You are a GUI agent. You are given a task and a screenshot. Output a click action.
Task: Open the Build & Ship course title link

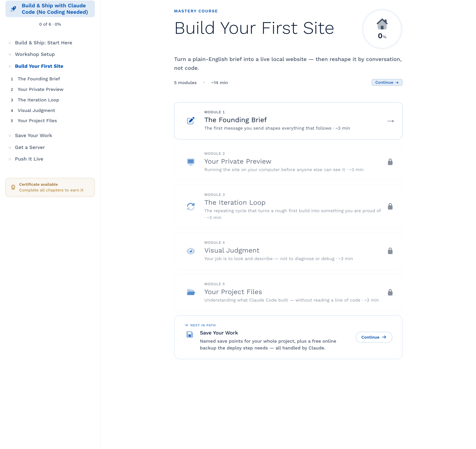tap(55, 9)
